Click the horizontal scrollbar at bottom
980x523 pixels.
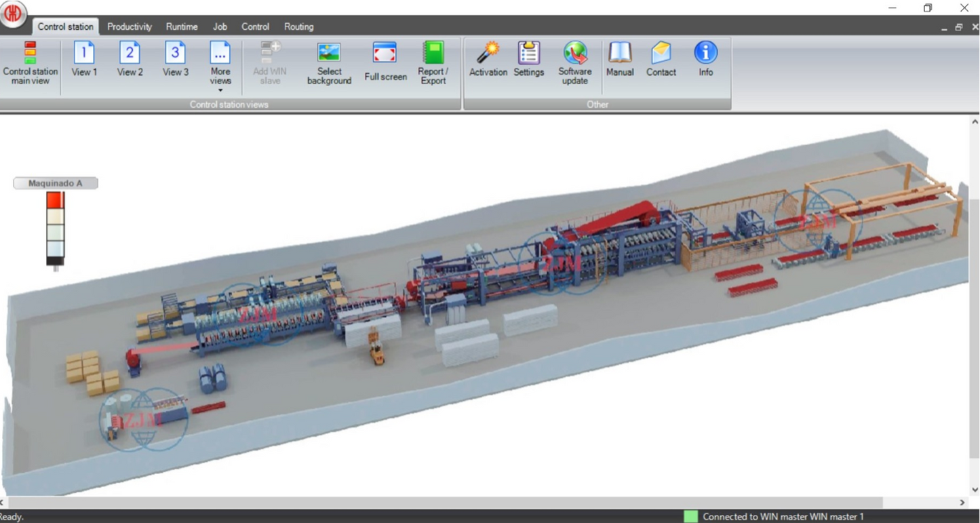tap(444, 503)
